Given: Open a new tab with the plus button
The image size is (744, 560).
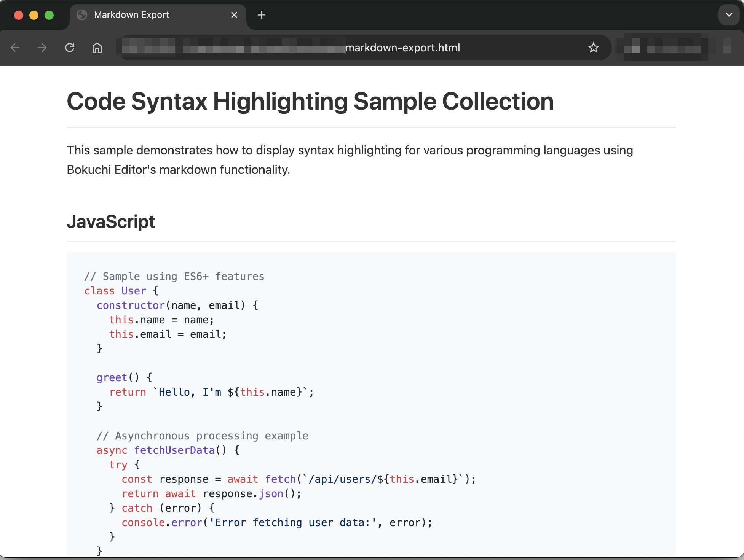Looking at the screenshot, I should point(261,15).
